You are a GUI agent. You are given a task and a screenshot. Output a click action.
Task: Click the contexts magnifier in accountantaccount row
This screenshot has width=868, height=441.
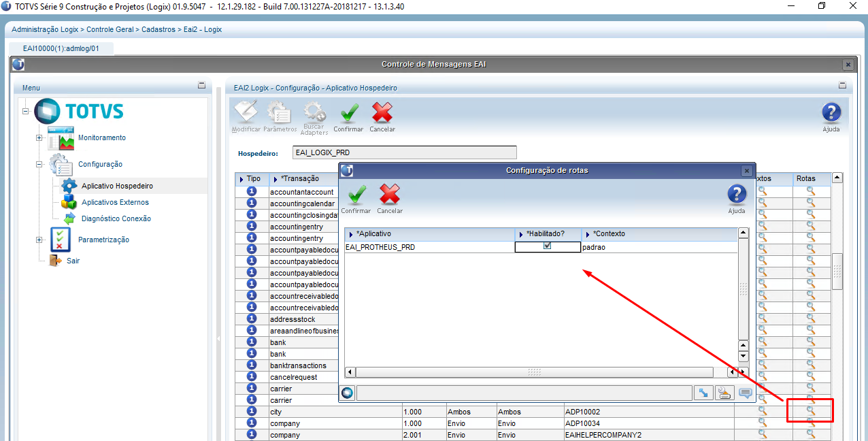click(763, 192)
